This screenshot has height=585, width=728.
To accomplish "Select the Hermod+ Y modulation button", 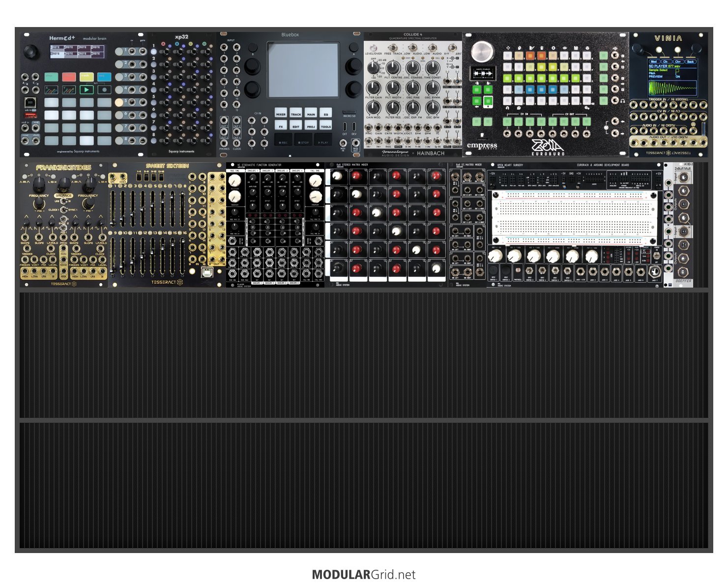I will tap(69, 90).
